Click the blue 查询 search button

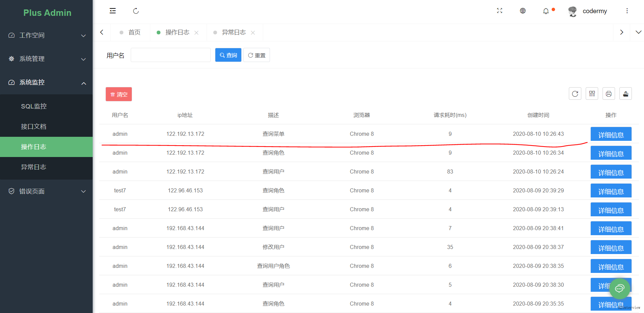click(x=228, y=55)
